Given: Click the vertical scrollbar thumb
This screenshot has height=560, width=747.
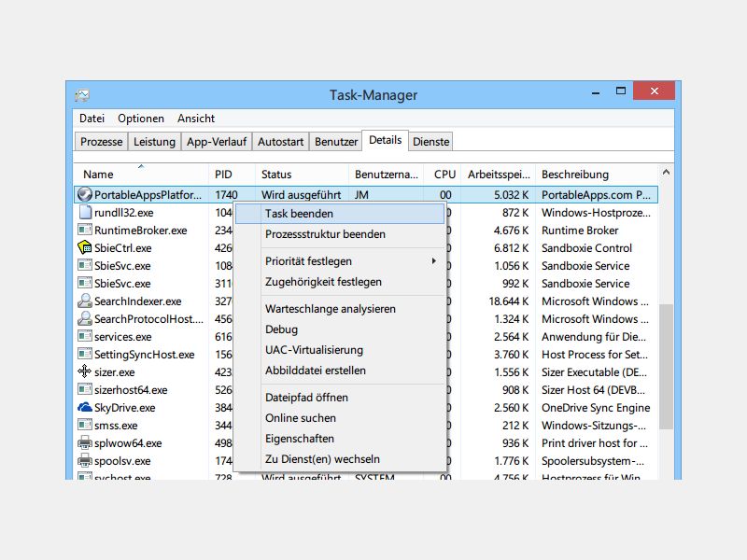Looking at the screenshot, I should [x=666, y=367].
